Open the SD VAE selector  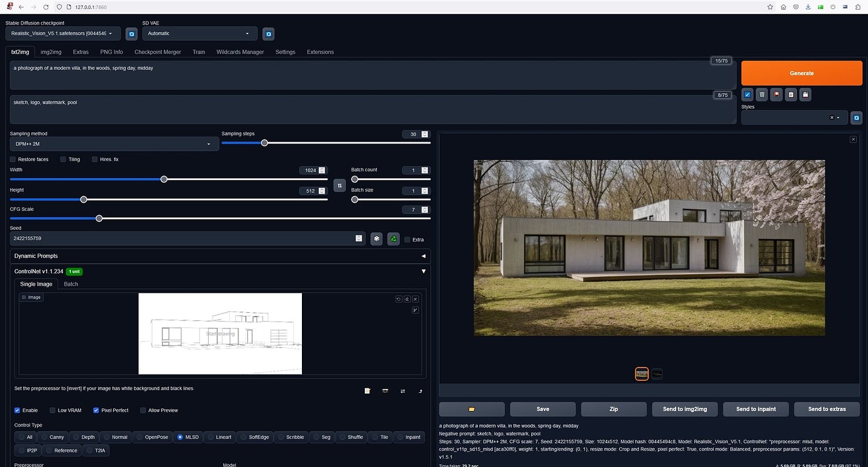click(x=199, y=33)
